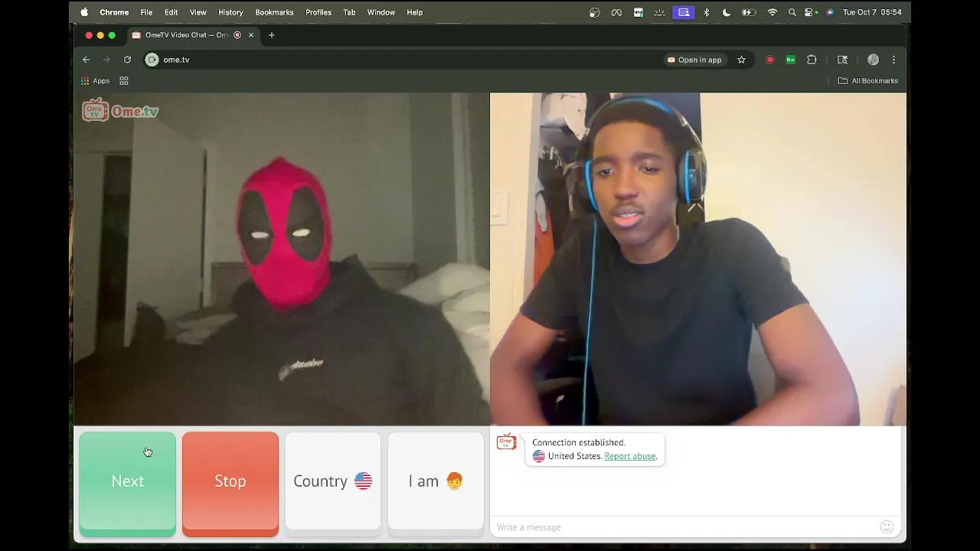
Task: Launch Siri from menu bar
Action: click(x=830, y=12)
